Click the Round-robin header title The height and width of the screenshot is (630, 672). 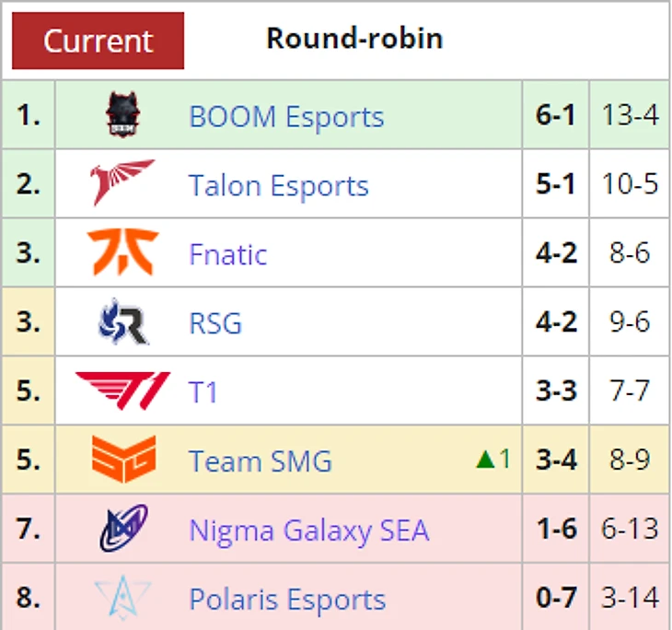pyautogui.click(x=354, y=38)
